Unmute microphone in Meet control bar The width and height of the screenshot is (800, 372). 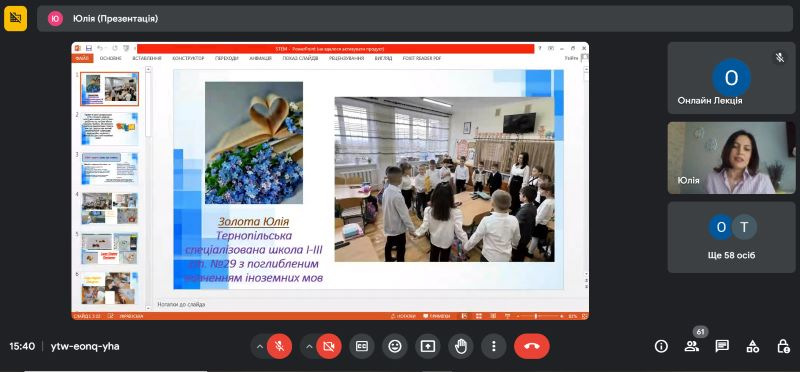[279, 346]
